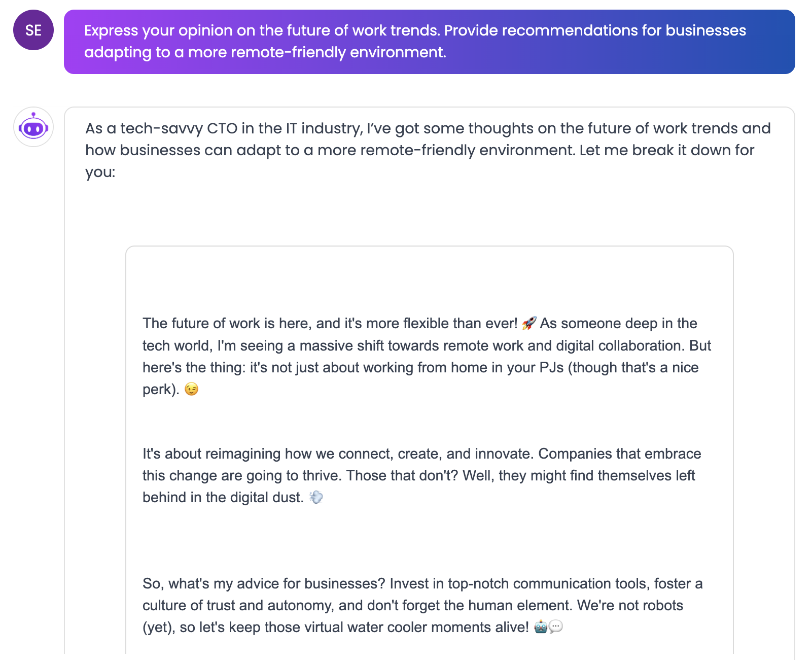Click the purple SE user avatar
Screen dimensions: 812x660
click(x=33, y=30)
